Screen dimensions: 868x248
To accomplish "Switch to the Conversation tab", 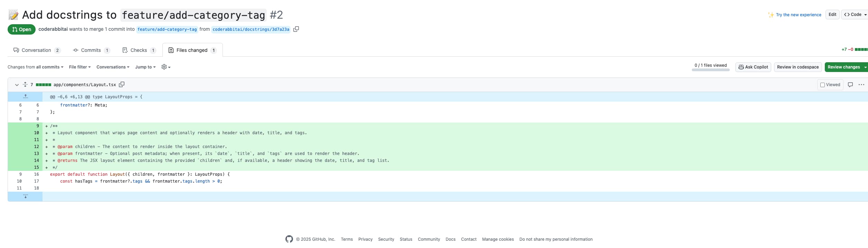I will click(36, 50).
